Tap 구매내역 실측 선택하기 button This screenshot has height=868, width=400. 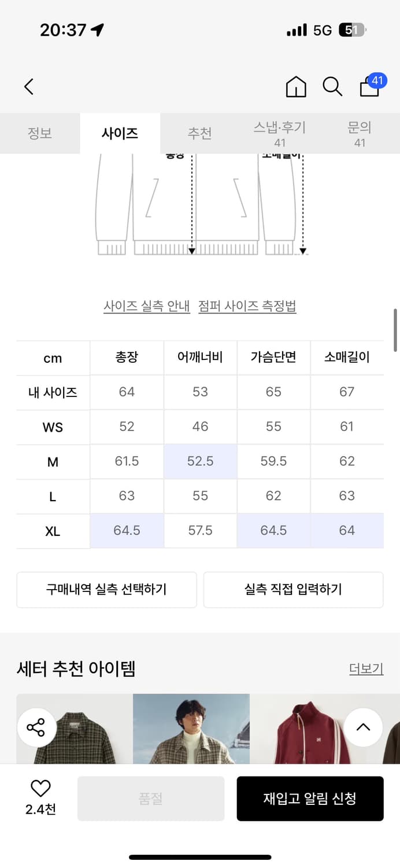coord(106,590)
